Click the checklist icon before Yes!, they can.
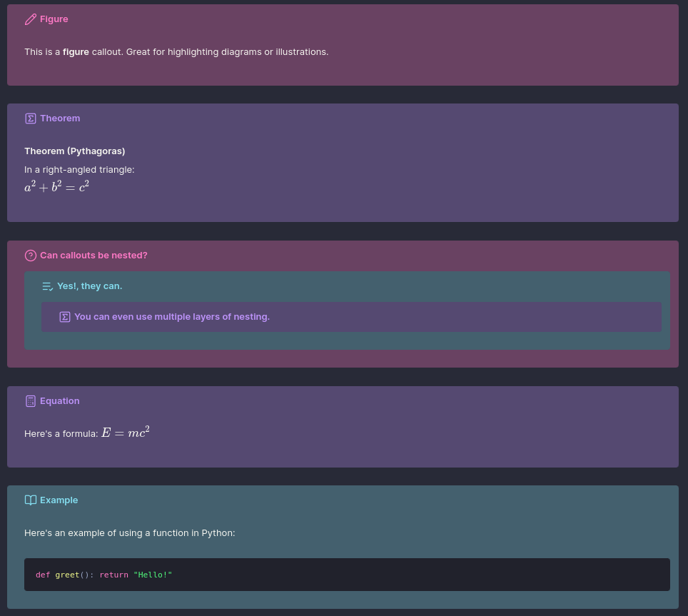This screenshot has width=688, height=616. (x=47, y=286)
